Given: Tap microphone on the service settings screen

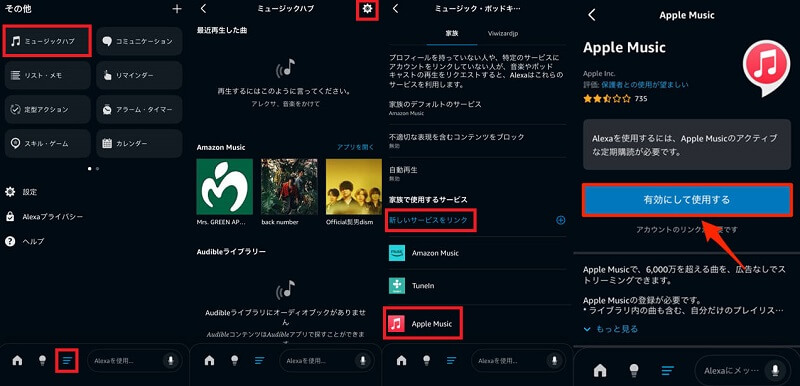Looking at the screenshot, I should (555, 361).
